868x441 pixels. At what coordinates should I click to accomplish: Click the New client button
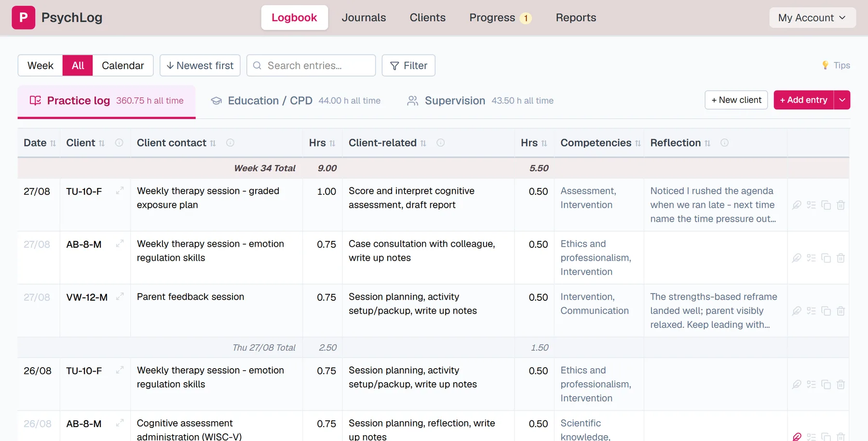(x=736, y=100)
